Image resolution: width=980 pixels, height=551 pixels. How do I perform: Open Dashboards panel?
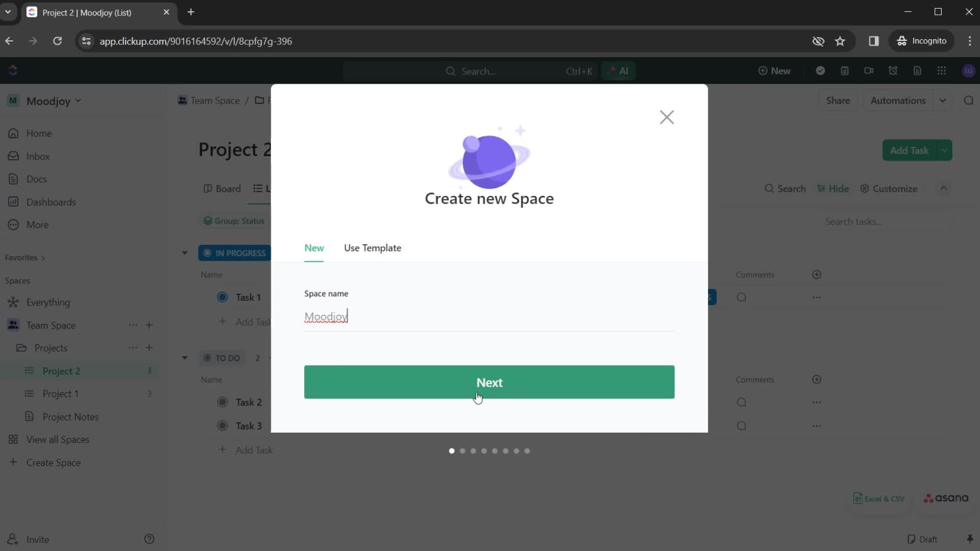tap(51, 202)
